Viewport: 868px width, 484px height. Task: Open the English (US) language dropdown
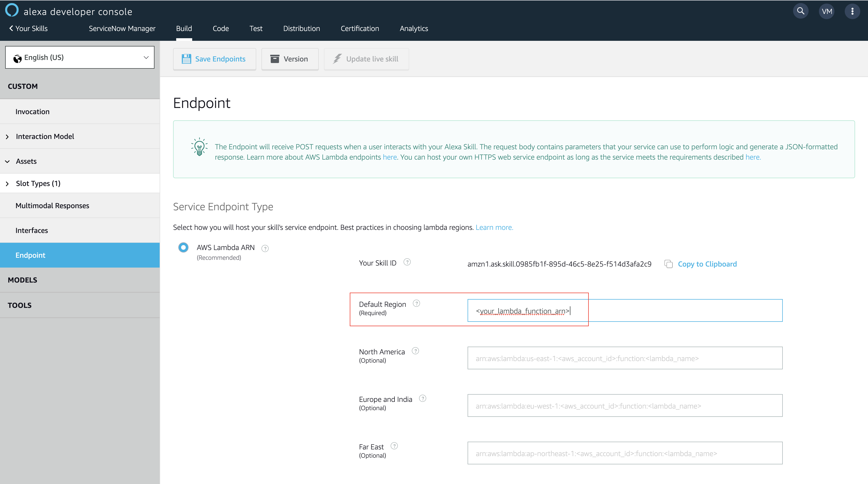pos(80,57)
